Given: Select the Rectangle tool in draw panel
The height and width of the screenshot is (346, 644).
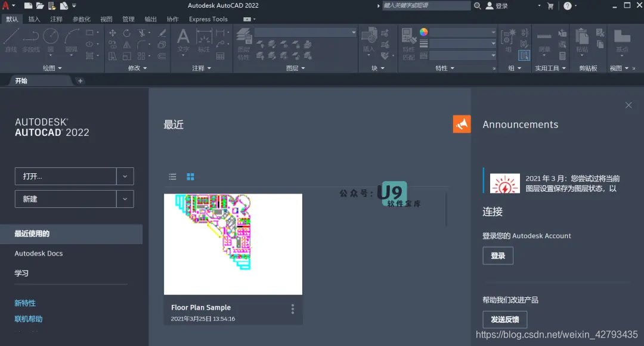Looking at the screenshot, I should click(x=89, y=32).
